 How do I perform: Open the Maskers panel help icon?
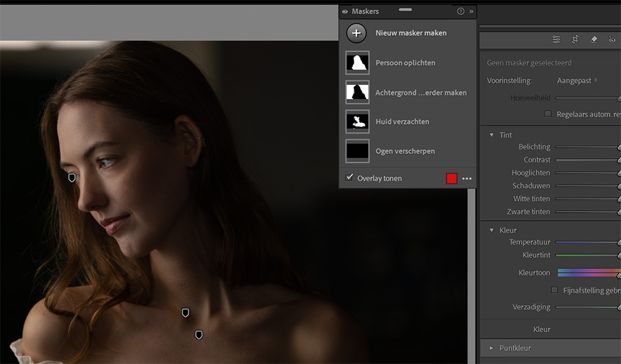tap(461, 12)
